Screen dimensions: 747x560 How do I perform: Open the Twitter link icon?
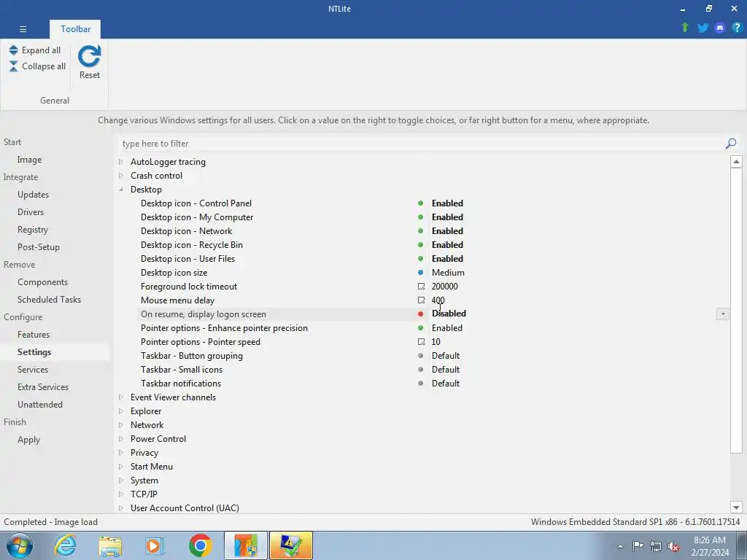[703, 28]
